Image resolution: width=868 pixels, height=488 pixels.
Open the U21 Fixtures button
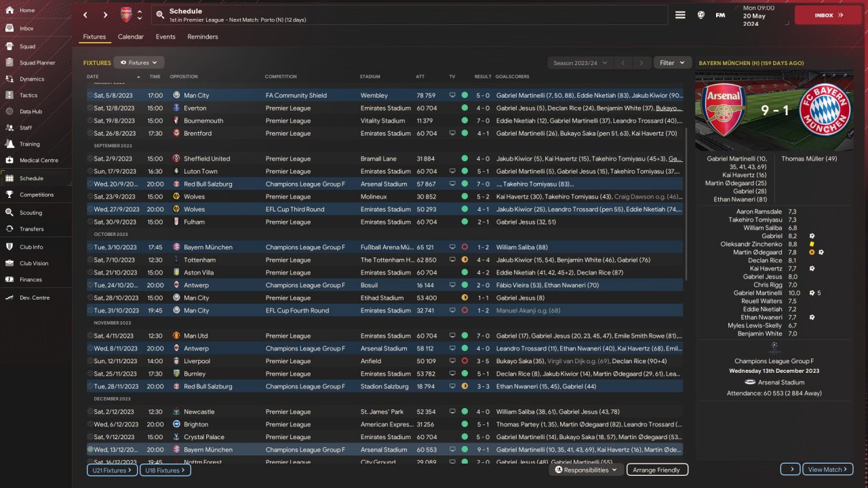[x=112, y=470]
